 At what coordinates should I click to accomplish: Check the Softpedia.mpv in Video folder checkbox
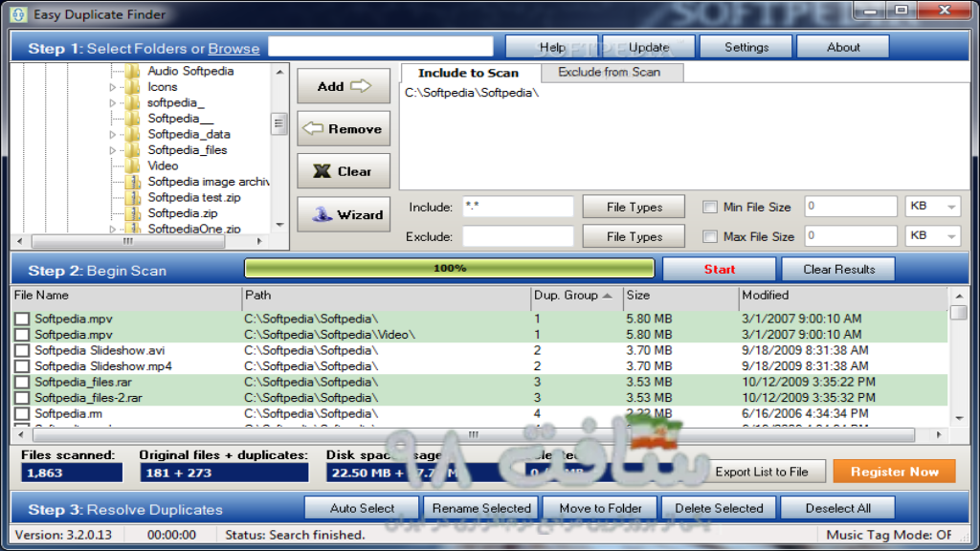tap(22, 334)
